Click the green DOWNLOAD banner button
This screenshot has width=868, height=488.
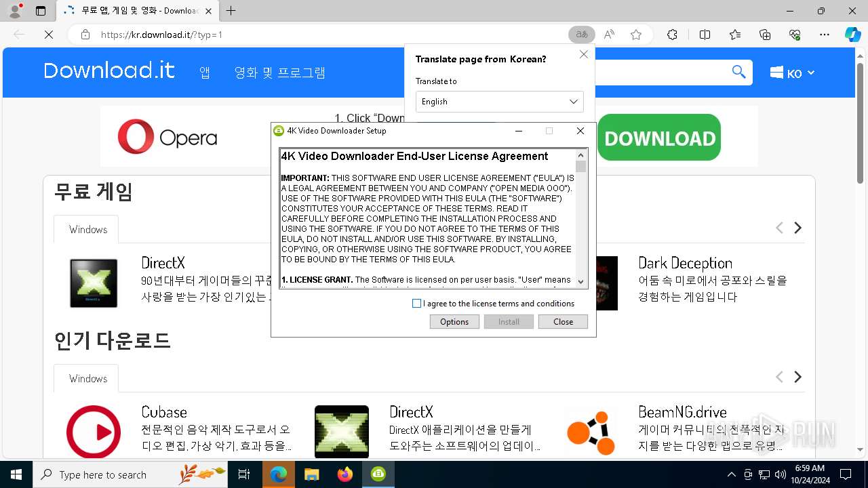click(x=659, y=138)
